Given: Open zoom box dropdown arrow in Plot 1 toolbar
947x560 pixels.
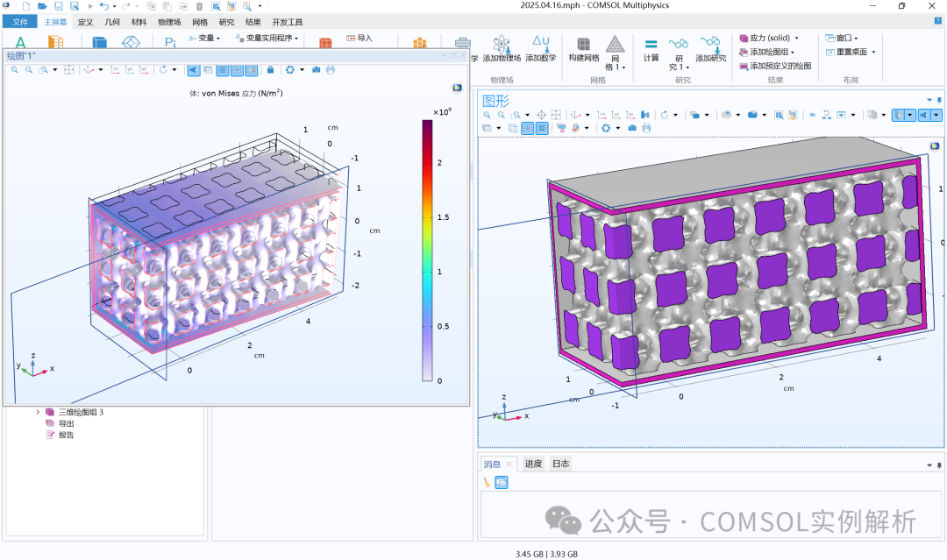Looking at the screenshot, I should [x=55, y=70].
